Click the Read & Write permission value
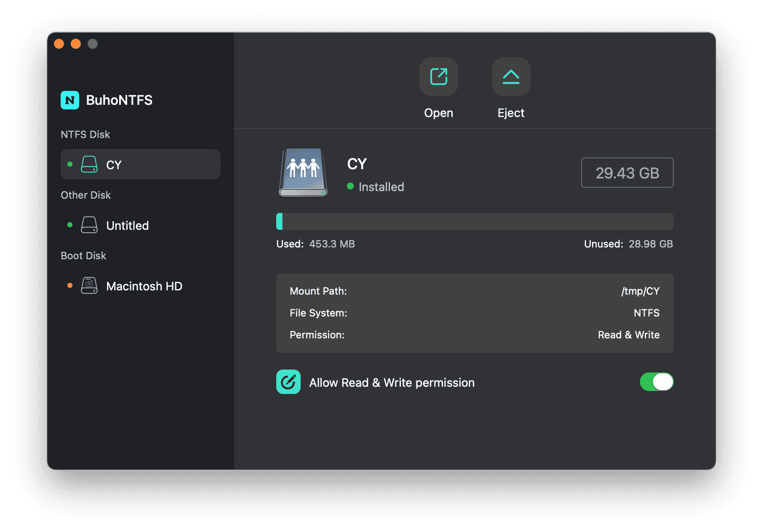Viewport: 763px width, 532px height. point(629,335)
